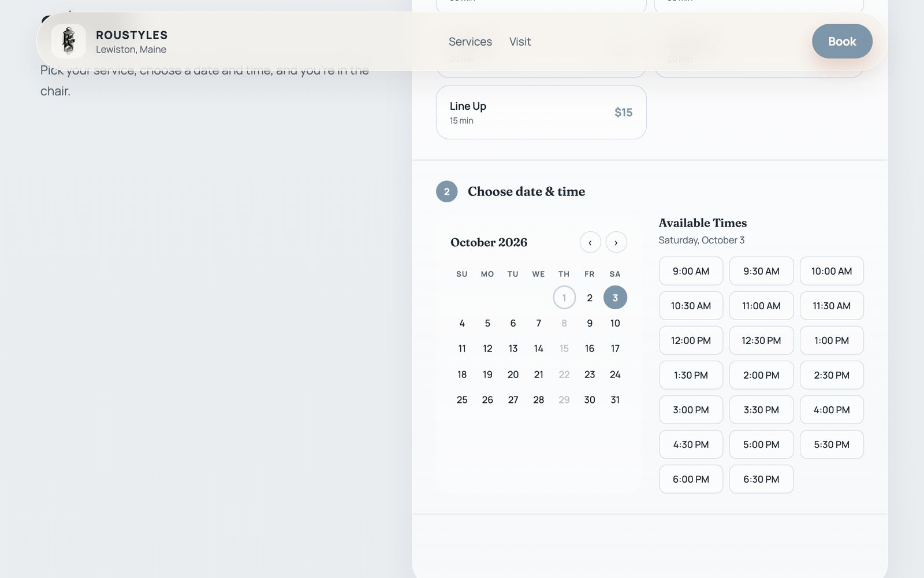Screen dimensions: 924x578
Task: Open the Visit nav link
Action: (520, 42)
